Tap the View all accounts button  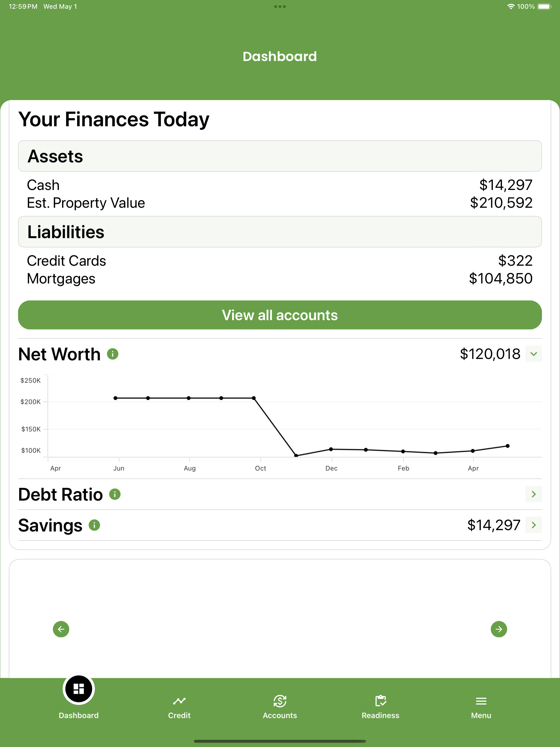[x=280, y=315]
